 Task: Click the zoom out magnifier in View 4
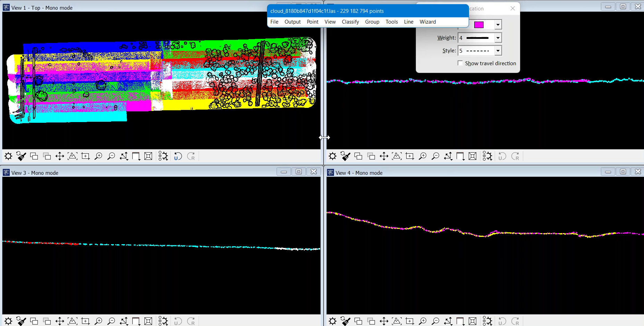coord(435,321)
